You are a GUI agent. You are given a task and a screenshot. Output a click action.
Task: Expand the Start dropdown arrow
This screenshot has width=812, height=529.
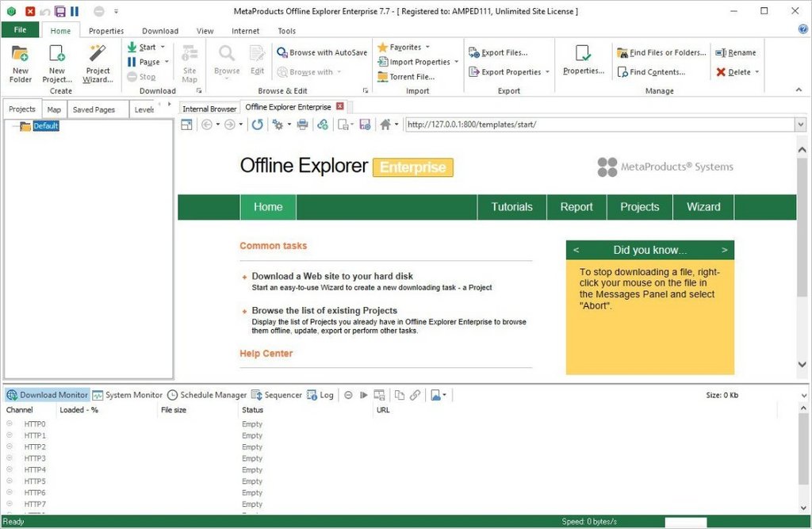click(163, 47)
